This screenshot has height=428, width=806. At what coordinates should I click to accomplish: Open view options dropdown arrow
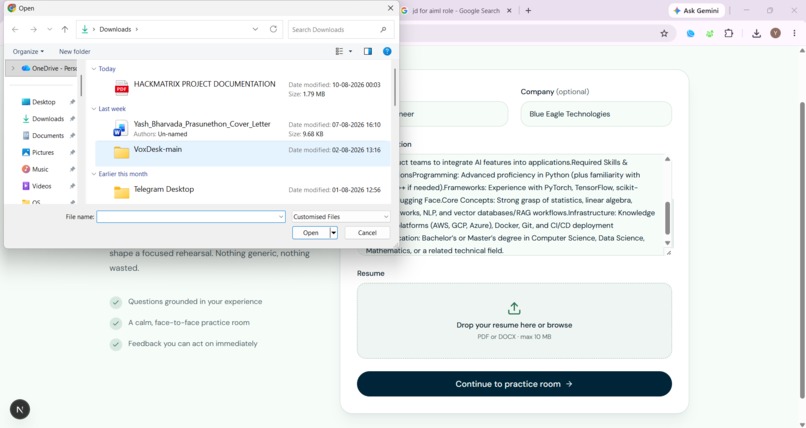click(351, 51)
